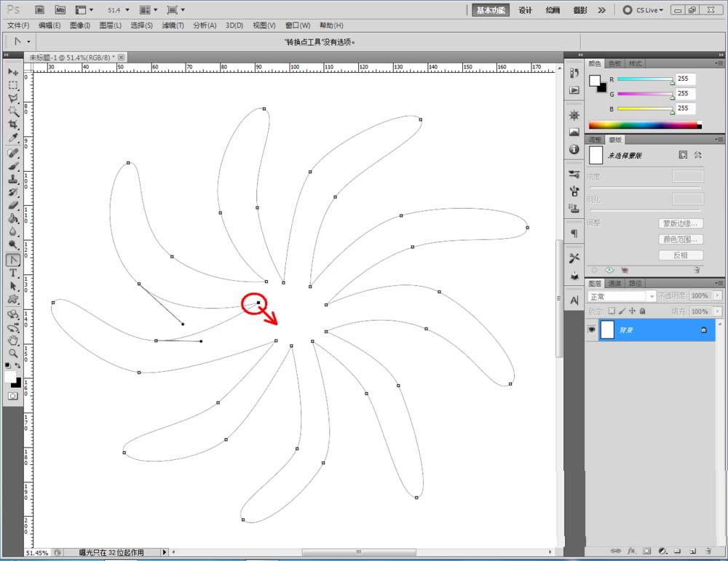Click the Clone Stamp tool
The width and height of the screenshot is (728, 561).
[x=13, y=179]
